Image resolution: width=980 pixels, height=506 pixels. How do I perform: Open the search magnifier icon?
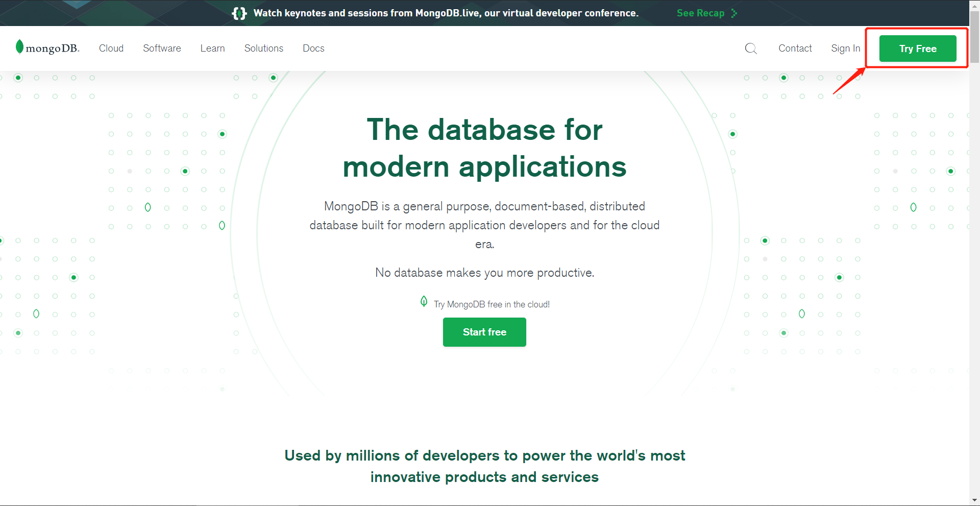pyautogui.click(x=750, y=49)
